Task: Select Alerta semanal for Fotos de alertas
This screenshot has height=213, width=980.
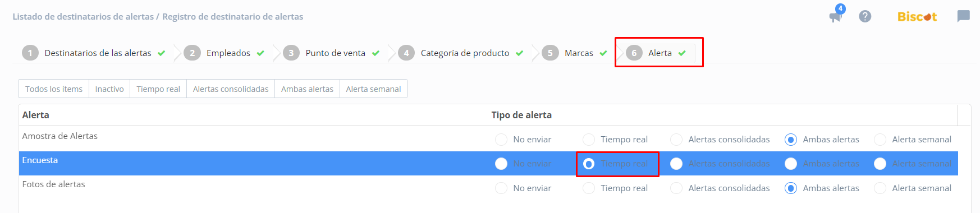Action: coord(880,188)
